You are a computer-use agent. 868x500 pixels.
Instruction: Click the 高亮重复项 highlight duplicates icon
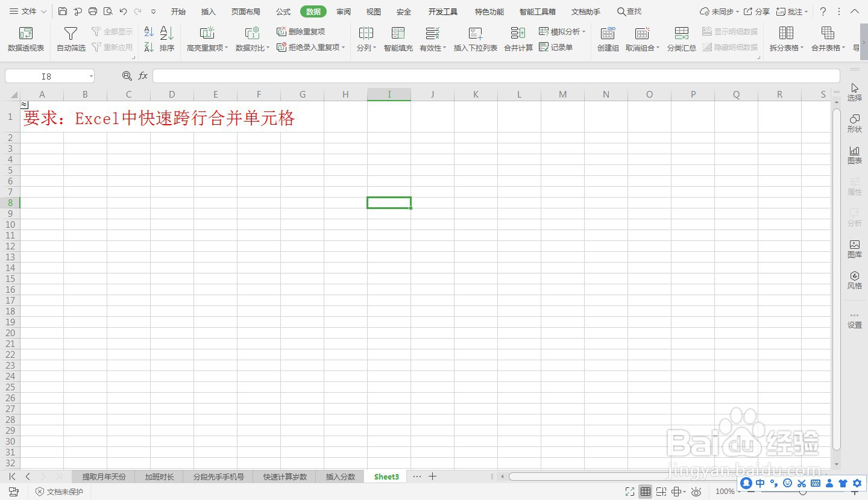click(x=207, y=33)
